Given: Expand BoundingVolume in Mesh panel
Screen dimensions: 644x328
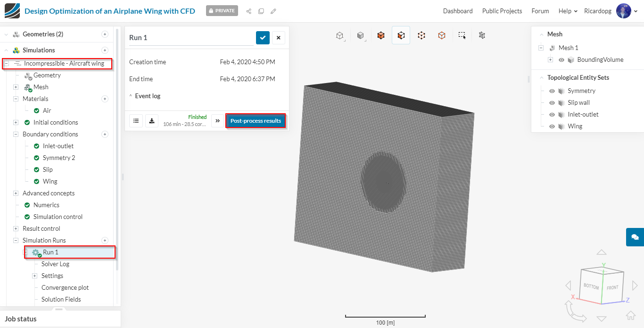Looking at the screenshot, I should pyautogui.click(x=550, y=60).
